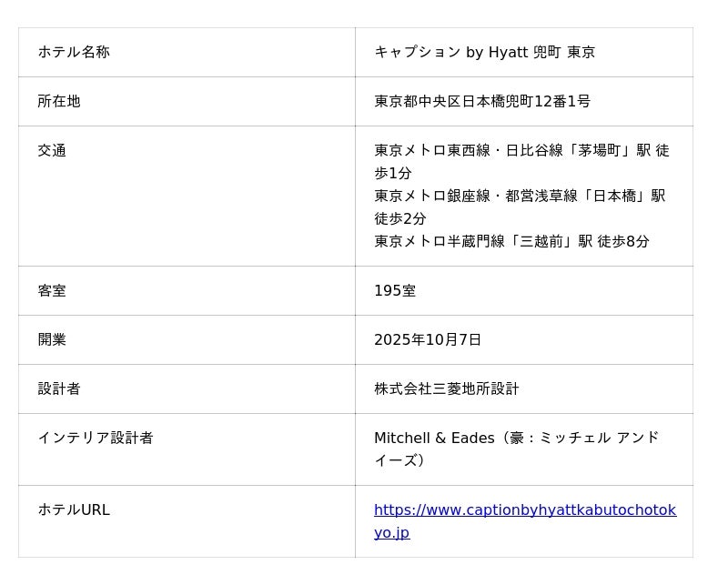Viewport: 728px width, 585px height.
Task: Select the キャプション by Hyatt 兜町 東京 text
Action: point(484,53)
